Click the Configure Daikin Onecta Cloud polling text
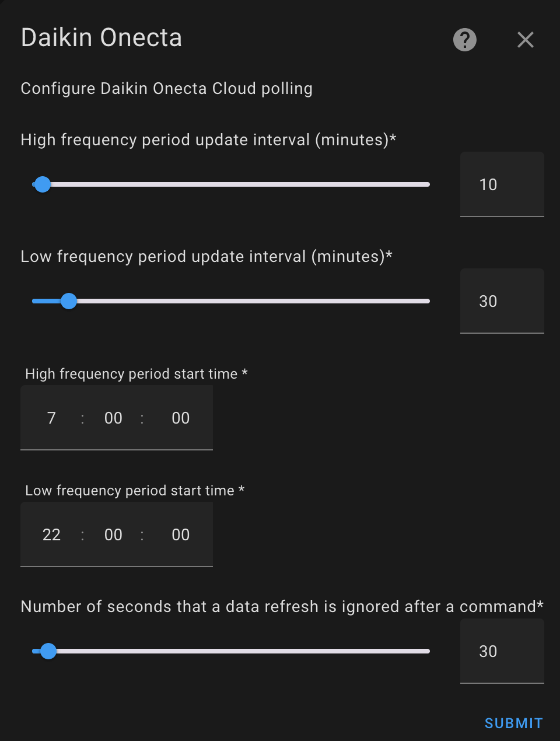 [166, 89]
